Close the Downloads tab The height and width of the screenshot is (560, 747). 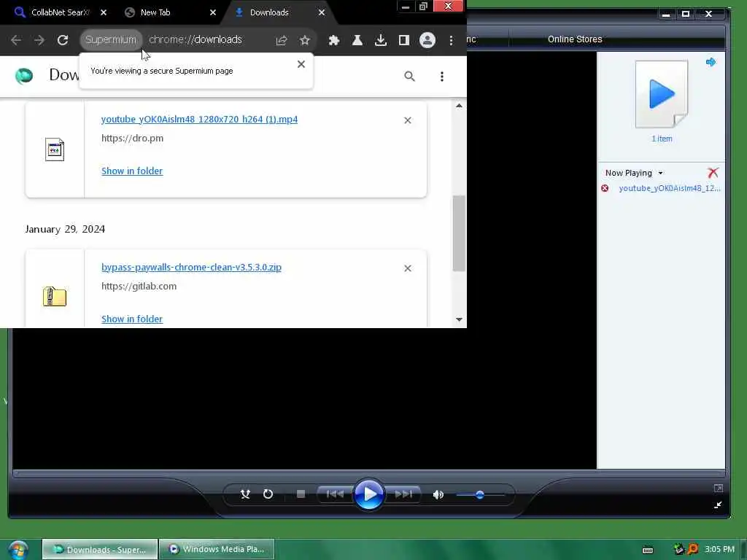322,12
